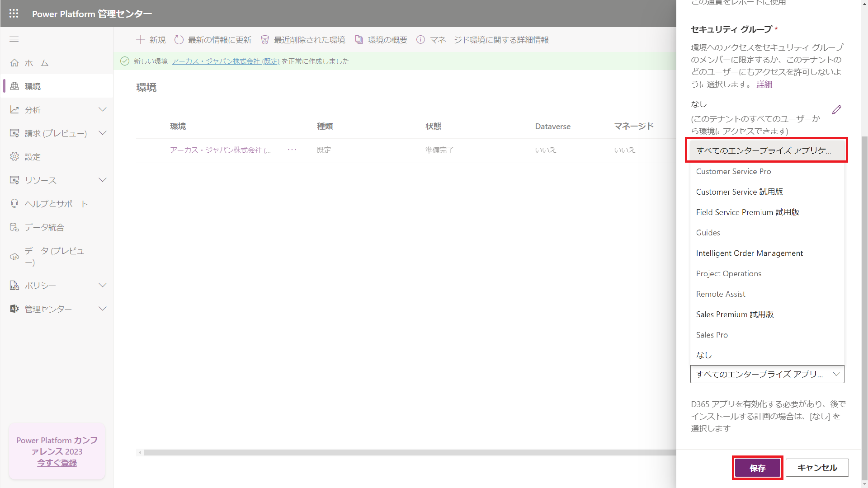Click the 環境の概要 copy icon
868x488 pixels.
tap(359, 40)
